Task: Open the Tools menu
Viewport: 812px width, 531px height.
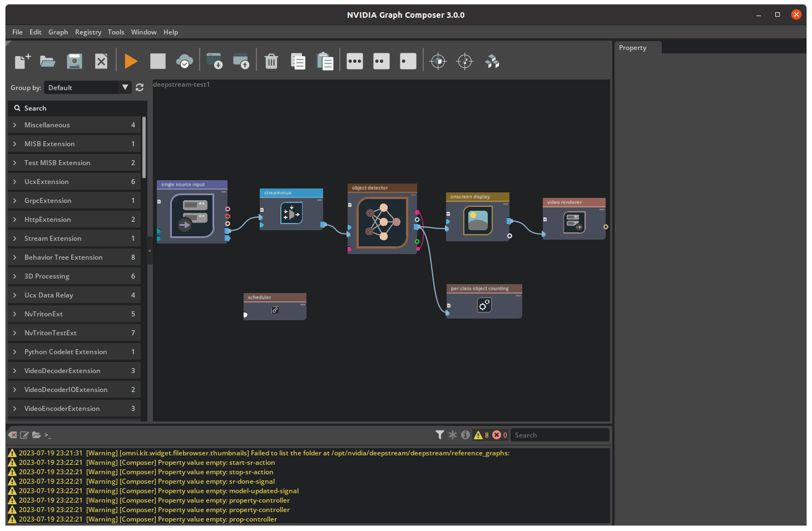Action: click(116, 32)
